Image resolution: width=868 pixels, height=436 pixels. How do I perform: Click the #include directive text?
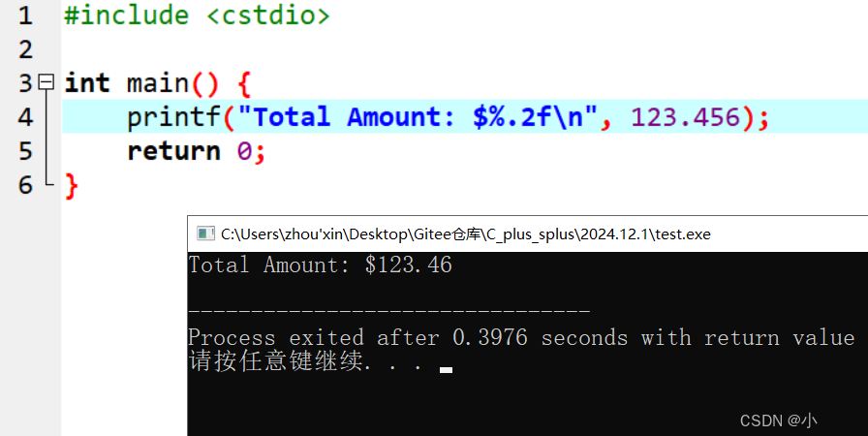coord(127,15)
